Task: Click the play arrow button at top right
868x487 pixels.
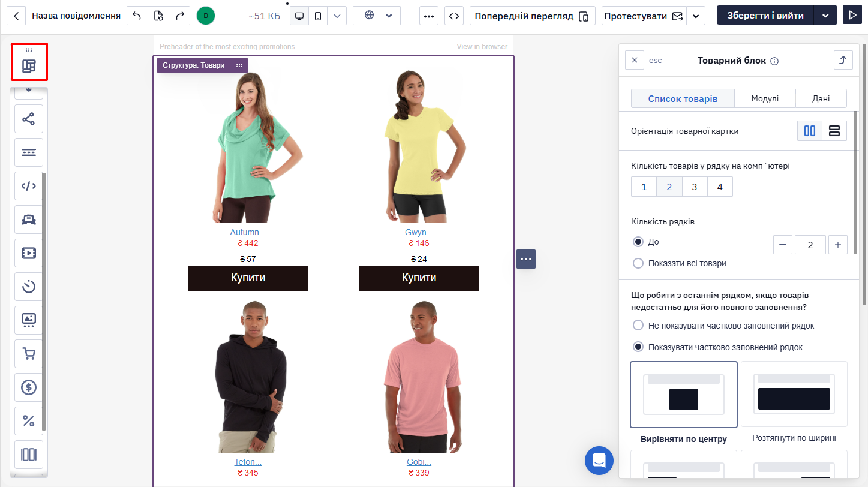Action: click(852, 16)
